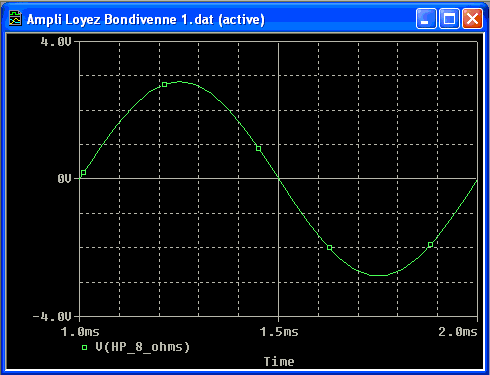Click the trace marker on the rising slope near 1.9ms
Viewport: 490px width, 375px height.
[x=430, y=245]
